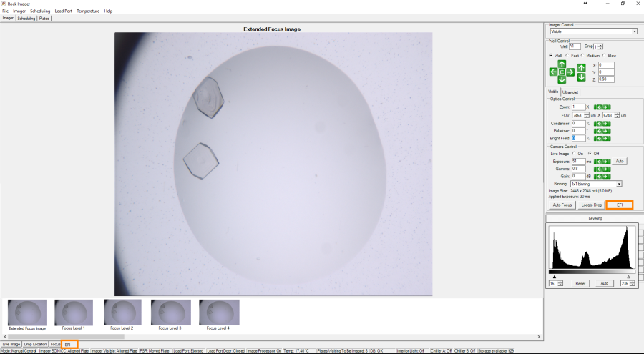644x354 pixels.
Task: Select the Well movement radio button
Action: click(551, 56)
